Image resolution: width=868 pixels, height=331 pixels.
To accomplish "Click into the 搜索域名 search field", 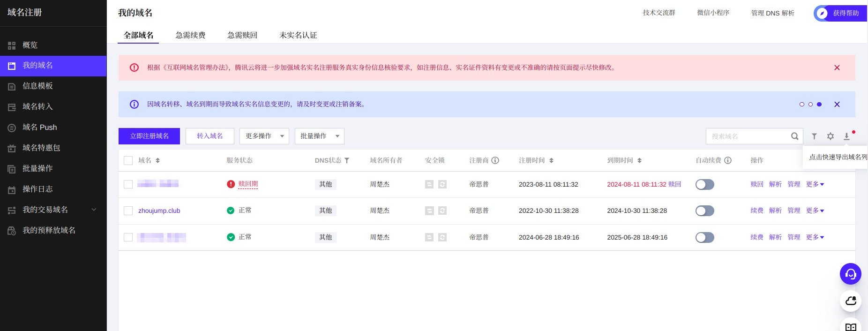I will [748, 136].
